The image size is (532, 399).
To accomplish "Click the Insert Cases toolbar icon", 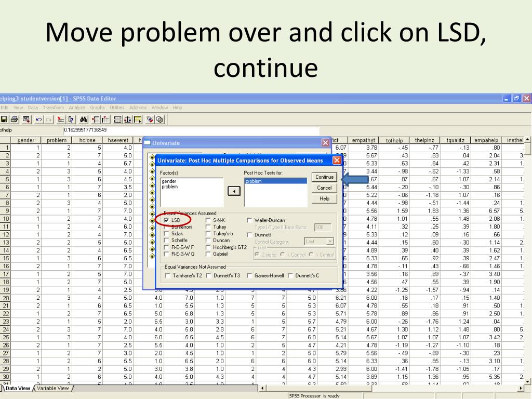I will [x=96, y=119].
